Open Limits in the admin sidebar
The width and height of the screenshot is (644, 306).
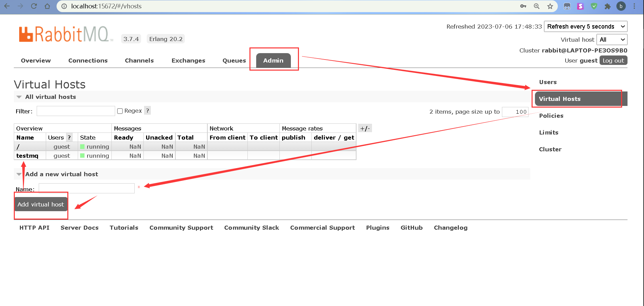tap(549, 132)
